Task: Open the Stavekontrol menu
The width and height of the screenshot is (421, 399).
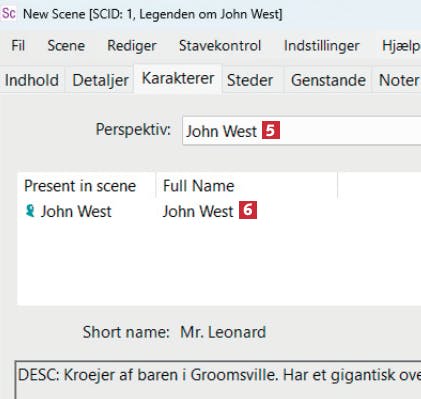Action: point(220,46)
